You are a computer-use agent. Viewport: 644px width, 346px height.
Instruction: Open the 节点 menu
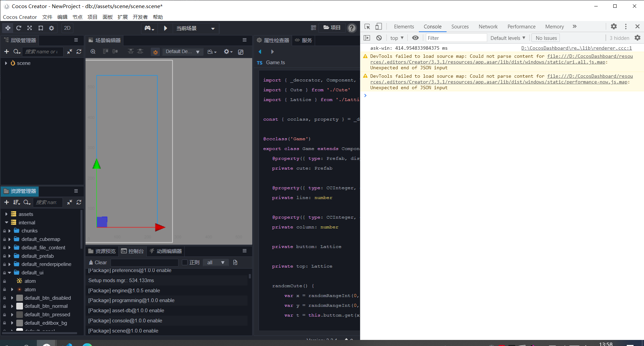pyautogui.click(x=77, y=17)
